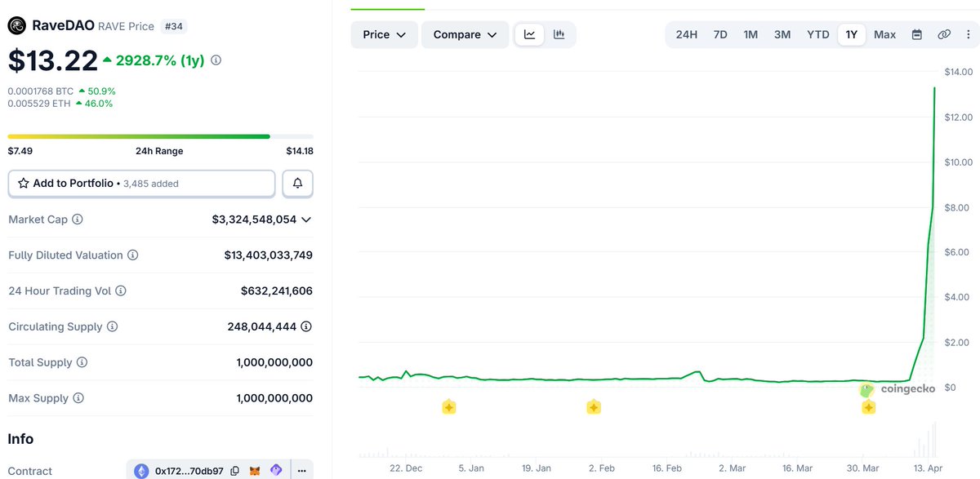Image resolution: width=980 pixels, height=479 pixels.
Task: Expand Market Cap details chevron
Action: click(306, 220)
